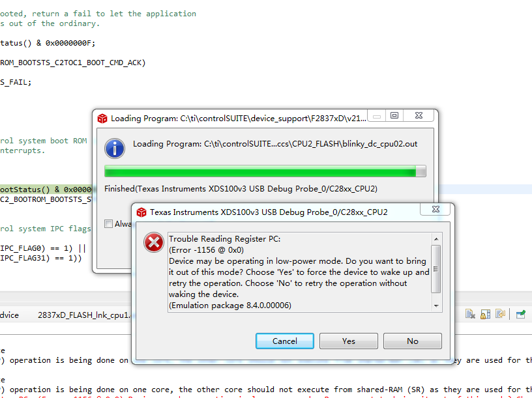
Task: Click Cancel in the error dialog
Action: coord(285,341)
